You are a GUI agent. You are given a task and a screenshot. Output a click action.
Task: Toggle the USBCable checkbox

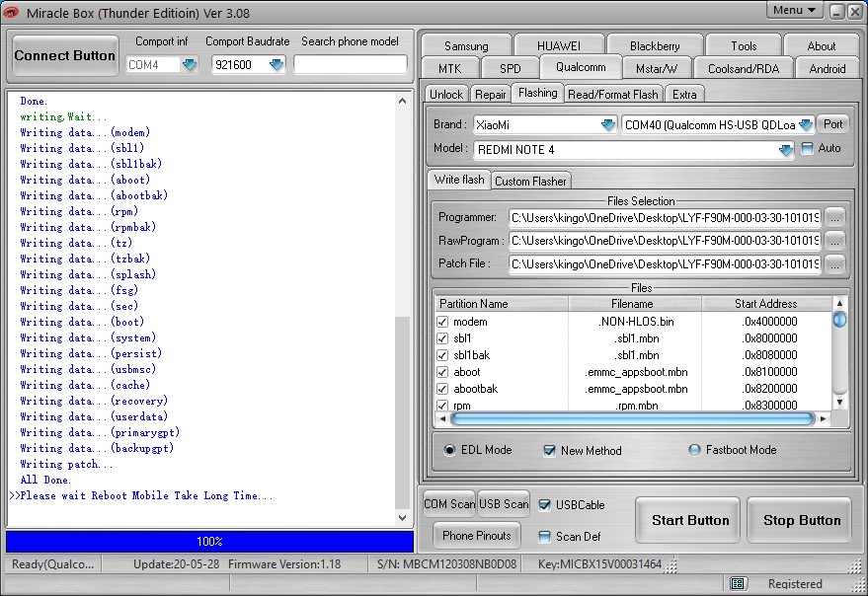[545, 504]
